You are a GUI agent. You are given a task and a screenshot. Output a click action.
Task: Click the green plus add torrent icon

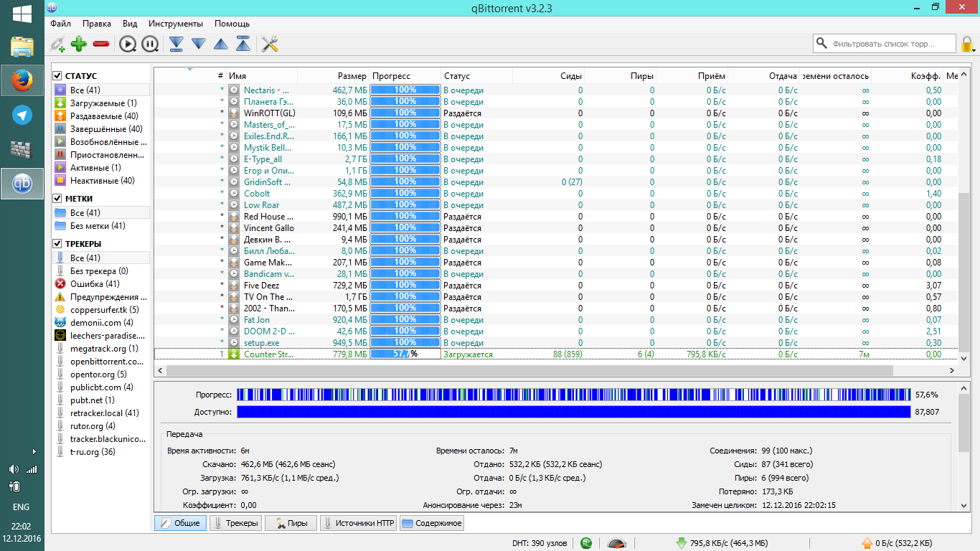click(x=79, y=44)
